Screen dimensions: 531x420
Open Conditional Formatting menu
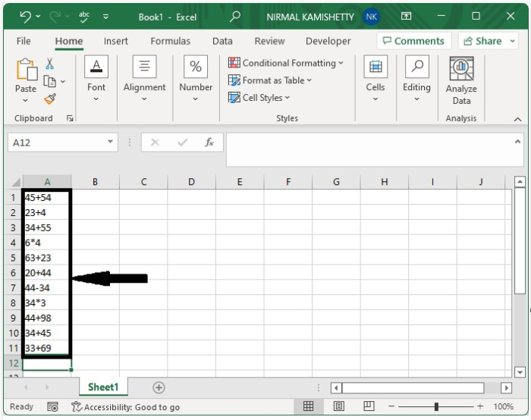(286, 63)
